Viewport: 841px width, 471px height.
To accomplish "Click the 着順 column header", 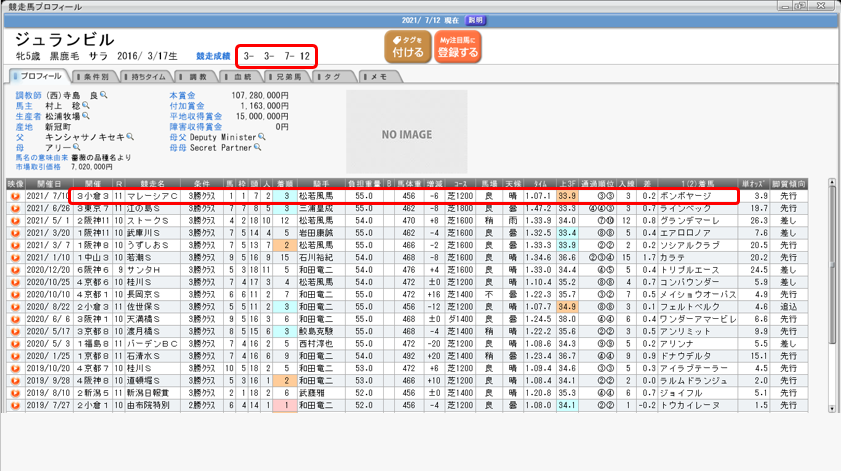I will (285, 185).
